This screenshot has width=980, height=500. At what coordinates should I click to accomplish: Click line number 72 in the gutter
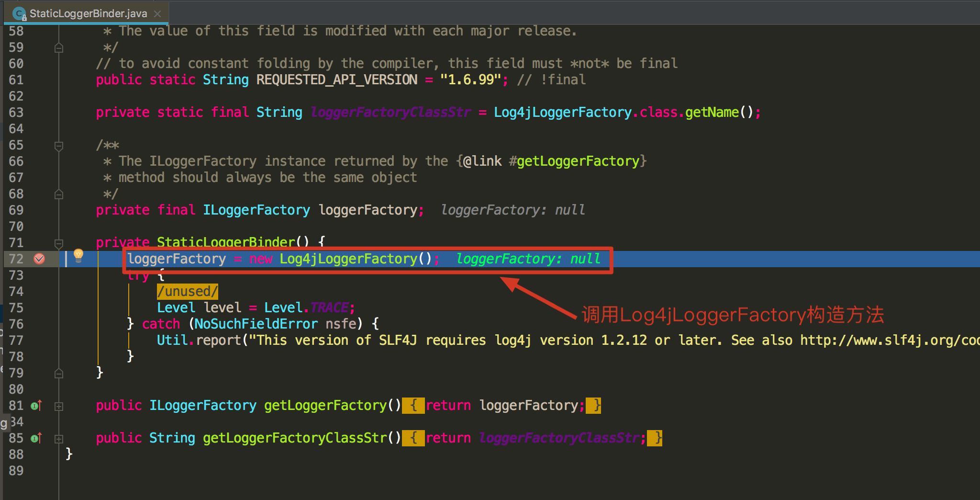[16, 259]
